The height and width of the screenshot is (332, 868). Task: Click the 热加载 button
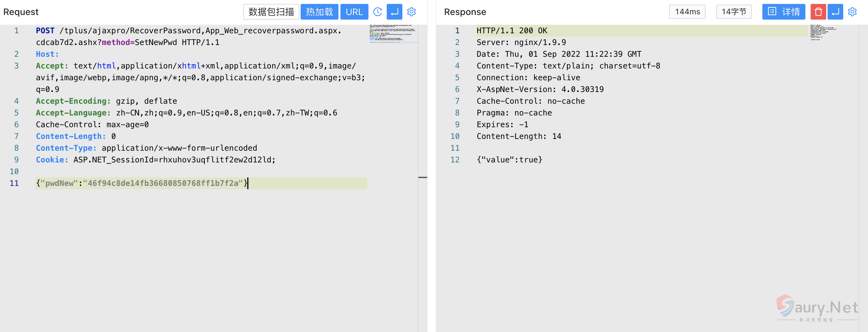point(319,12)
